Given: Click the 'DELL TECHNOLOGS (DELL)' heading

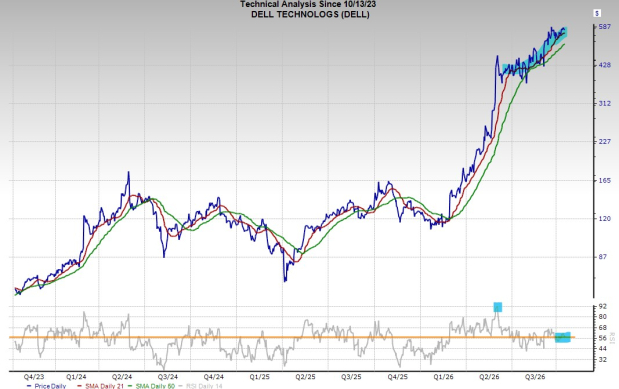Looking at the screenshot, I should coord(310,15).
